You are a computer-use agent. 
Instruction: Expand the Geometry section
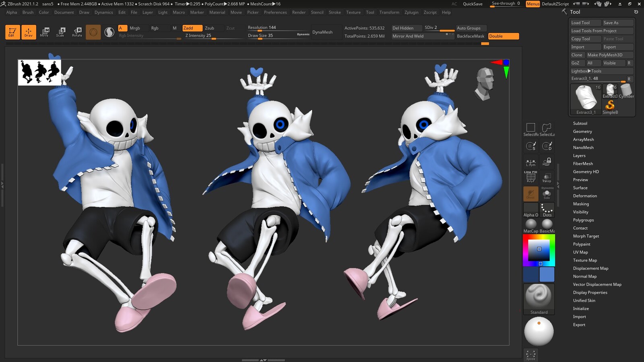pos(582,132)
